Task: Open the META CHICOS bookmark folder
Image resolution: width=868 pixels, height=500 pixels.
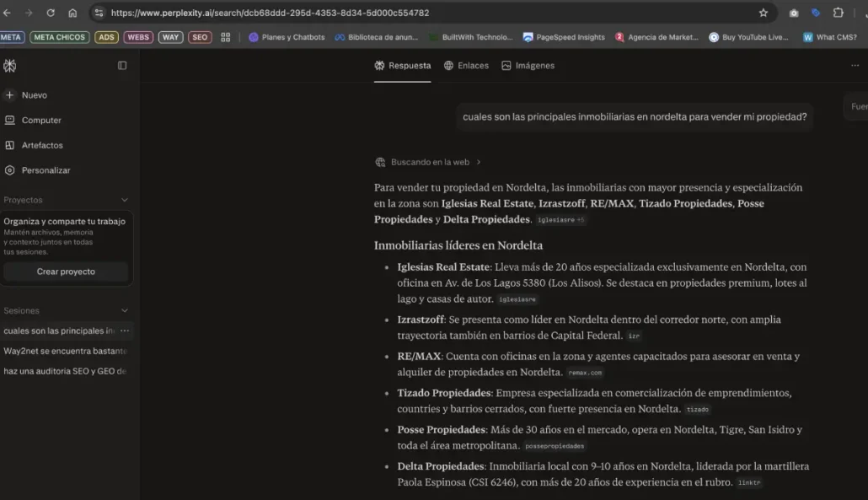Action: click(59, 37)
